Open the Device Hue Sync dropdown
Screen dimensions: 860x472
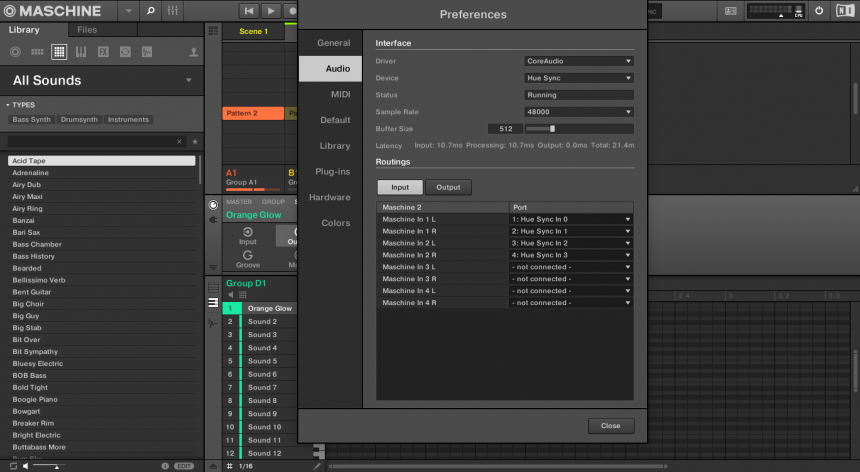(x=579, y=78)
